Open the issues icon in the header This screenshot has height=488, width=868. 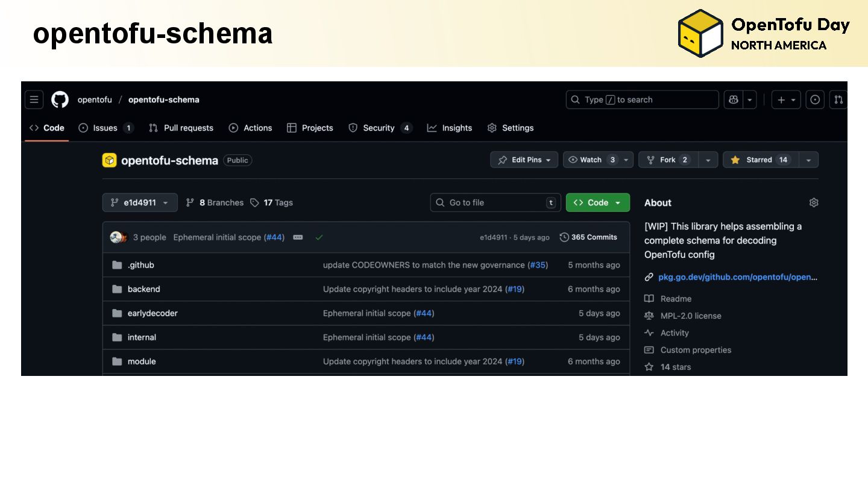[815, 99]
